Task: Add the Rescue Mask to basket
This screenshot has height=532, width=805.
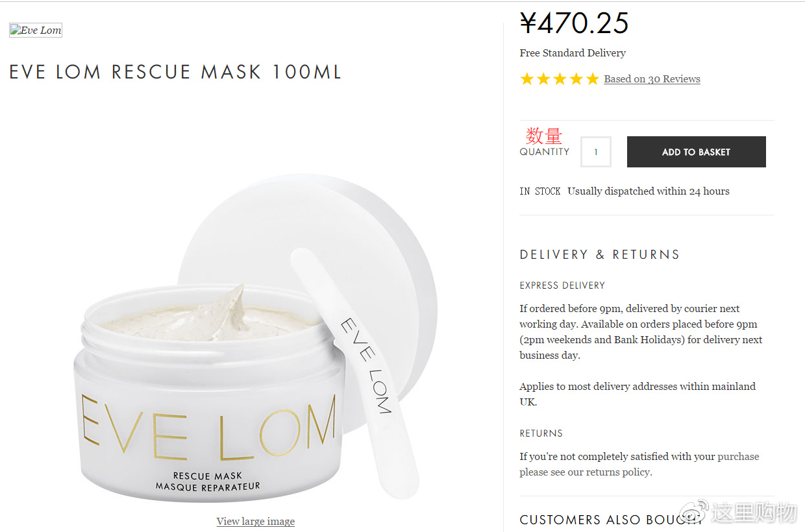Action: (696, 152)
